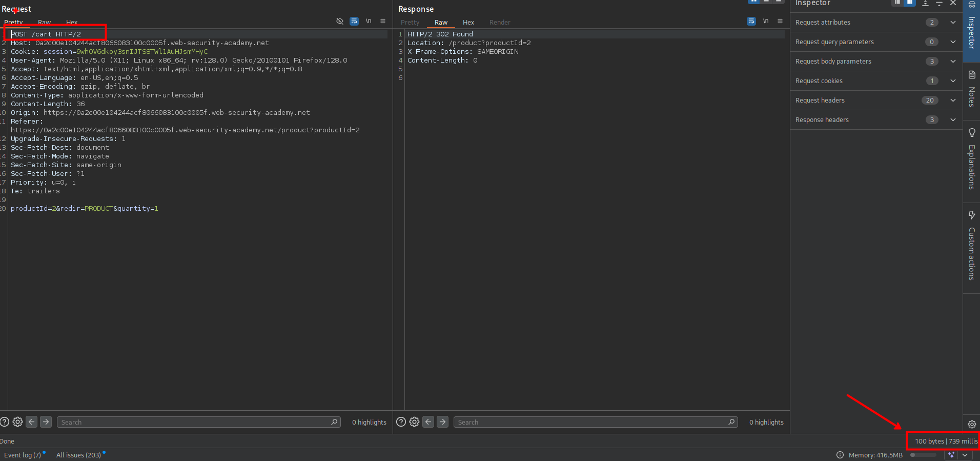Go to next match in Response search

[x=442, y=422]
